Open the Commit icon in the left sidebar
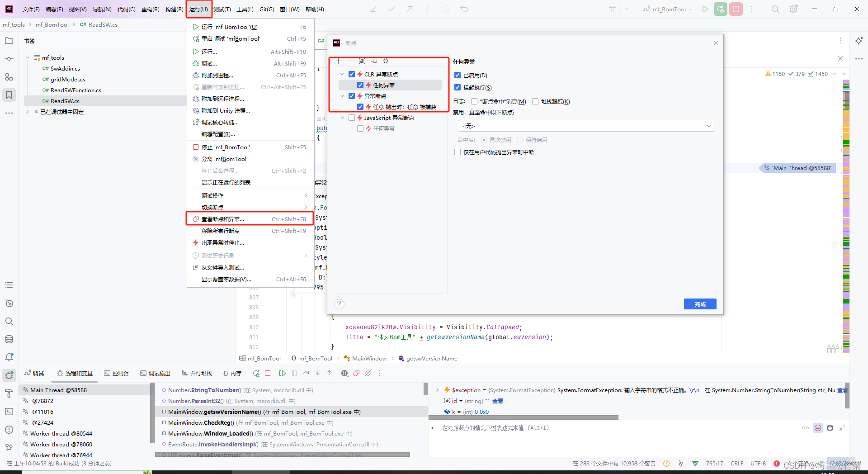This screenshot has width=868, height=474. pyautogui.click(x=9, y=59)
